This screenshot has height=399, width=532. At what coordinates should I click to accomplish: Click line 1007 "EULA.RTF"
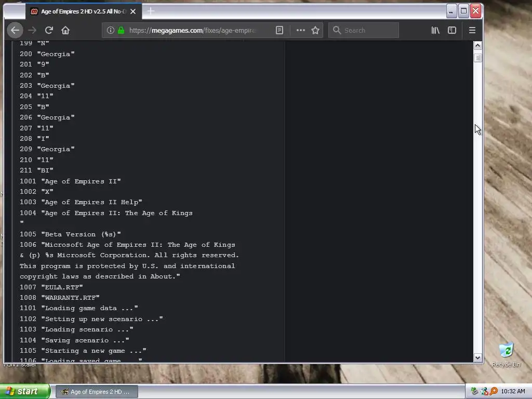click(51, 287)
